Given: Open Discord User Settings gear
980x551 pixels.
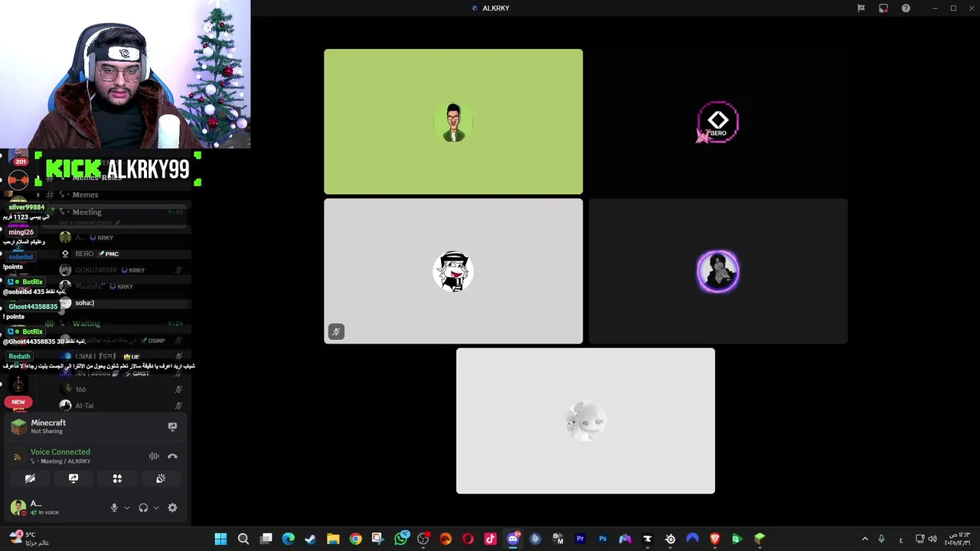Looking at the screenshot, I should 172,507.
